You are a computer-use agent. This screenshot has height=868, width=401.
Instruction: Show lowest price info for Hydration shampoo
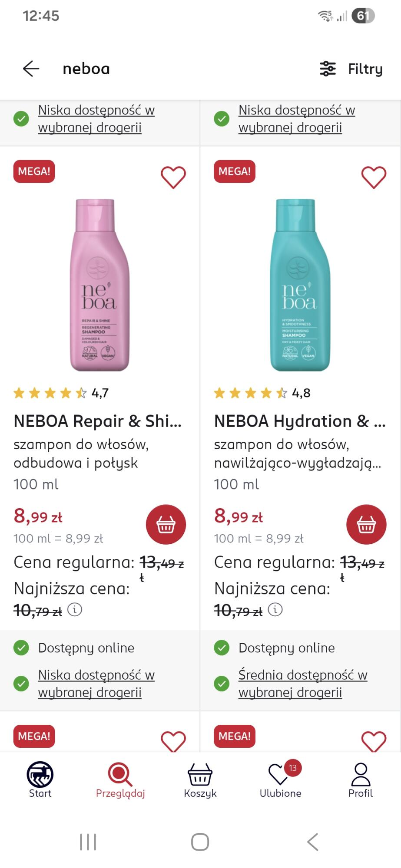[275, 610]
